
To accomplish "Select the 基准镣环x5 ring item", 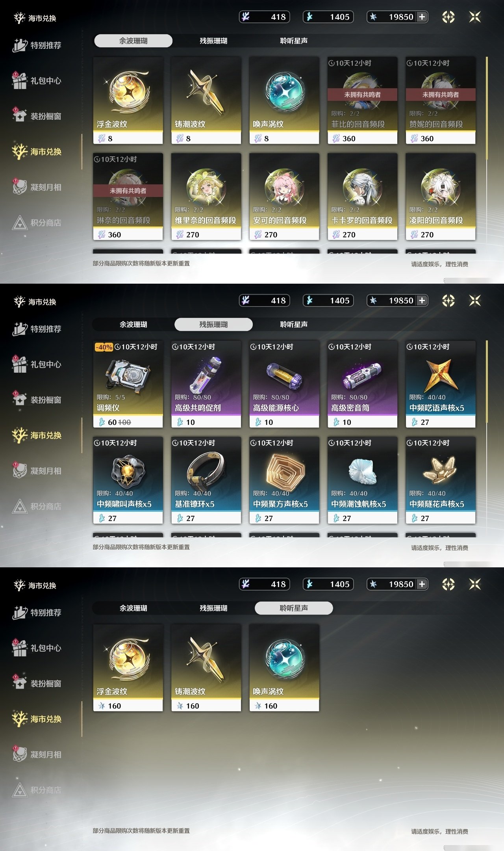I will point(206,480).
